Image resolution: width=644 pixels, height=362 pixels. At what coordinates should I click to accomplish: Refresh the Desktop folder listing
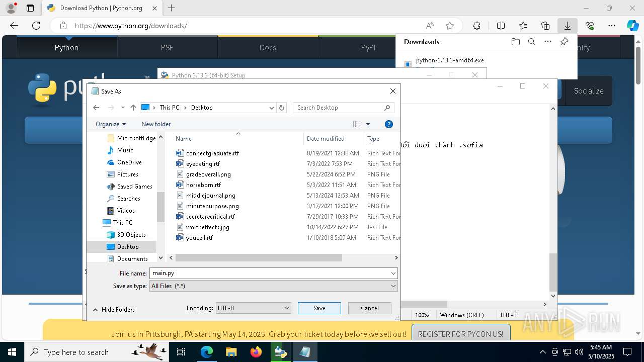282,108
